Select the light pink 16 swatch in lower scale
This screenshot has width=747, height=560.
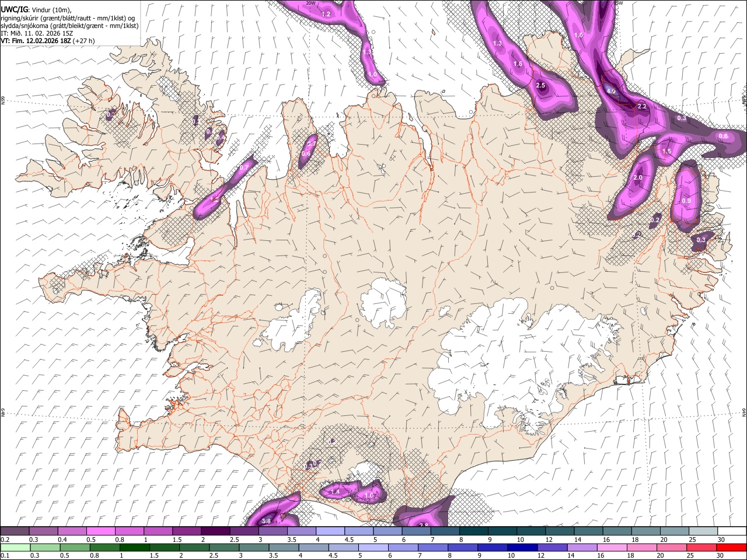coord(612,547)
